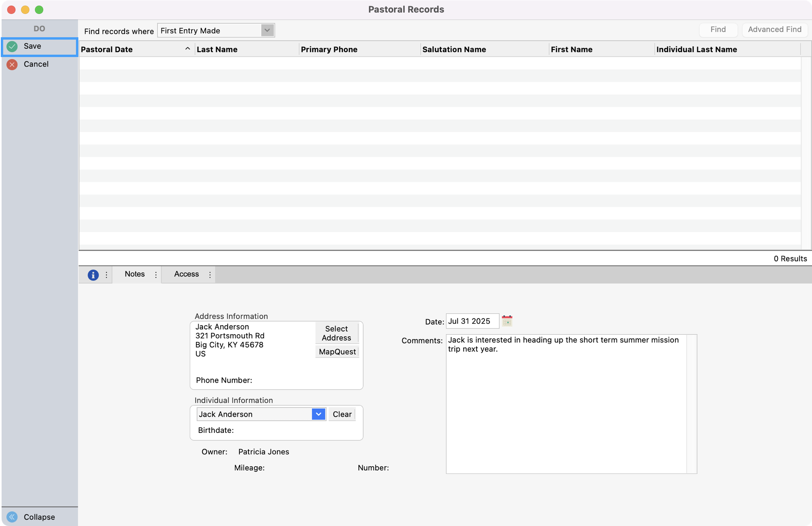812x526 pixels.
Task: Click Select Address
Action: 336,333
